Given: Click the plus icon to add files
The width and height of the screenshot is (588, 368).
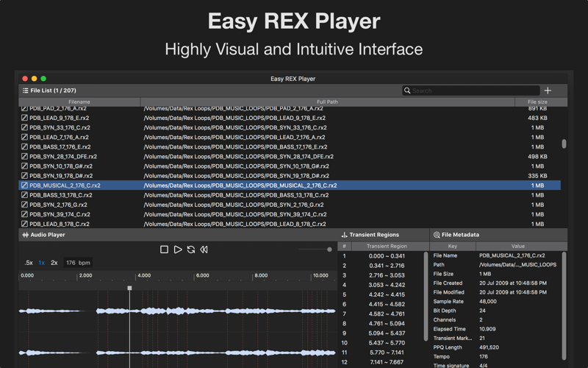Looking at the screenshot, I should 548,91.
